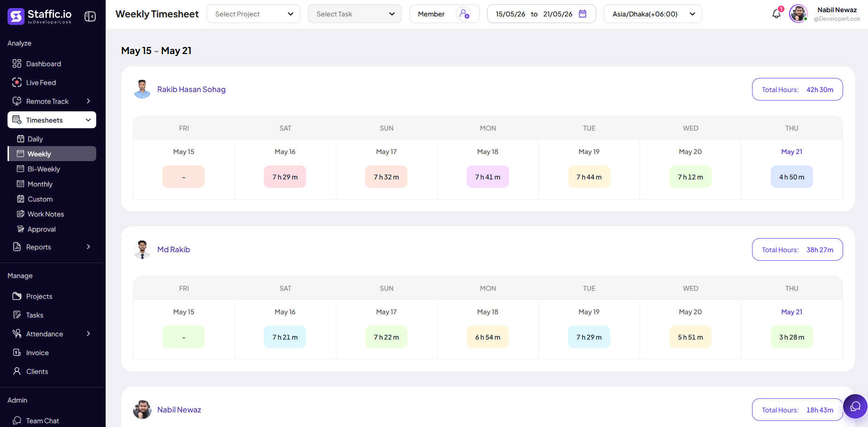Click the start date 15/05/26 field
Viewport: 868px width, 427px height.
pos(511,14)
